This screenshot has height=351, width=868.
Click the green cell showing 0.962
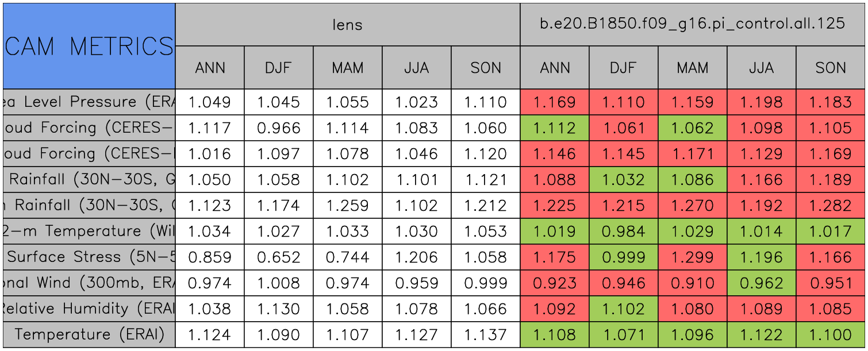coord(761,283)
